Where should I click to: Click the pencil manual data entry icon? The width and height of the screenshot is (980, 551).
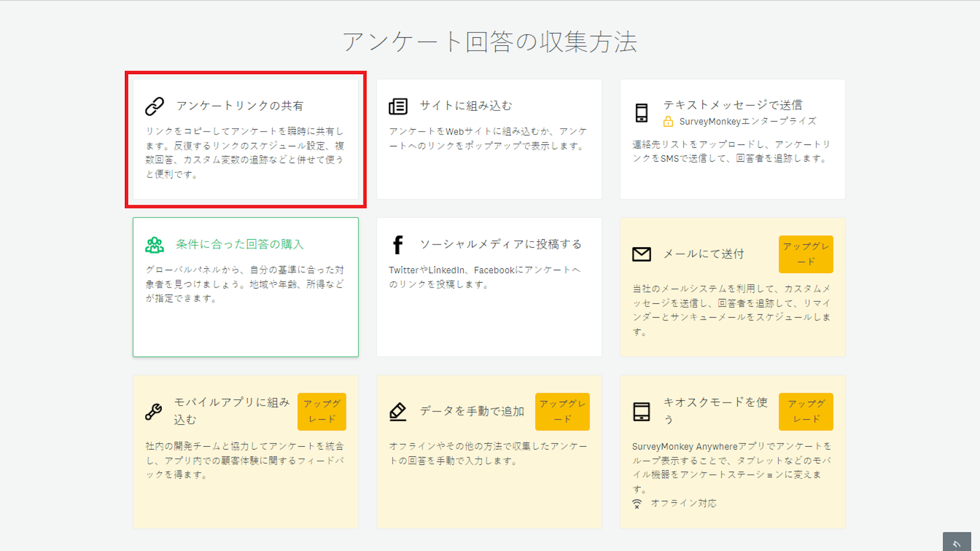click(398, 411)
